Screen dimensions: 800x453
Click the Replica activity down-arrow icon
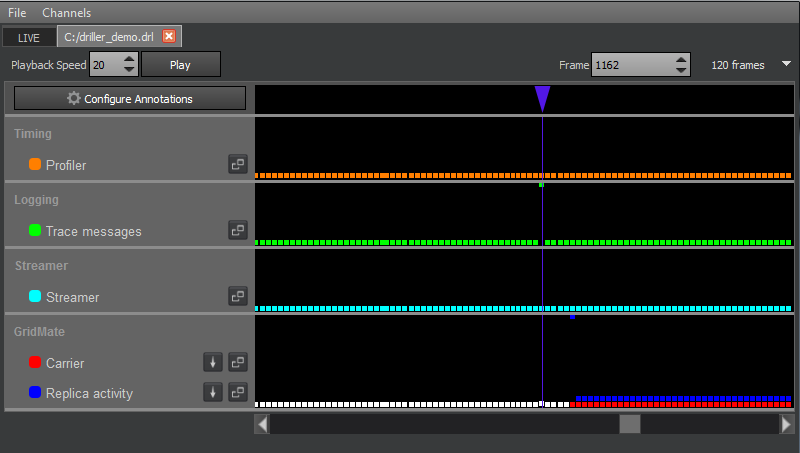(x=213, y=393)
